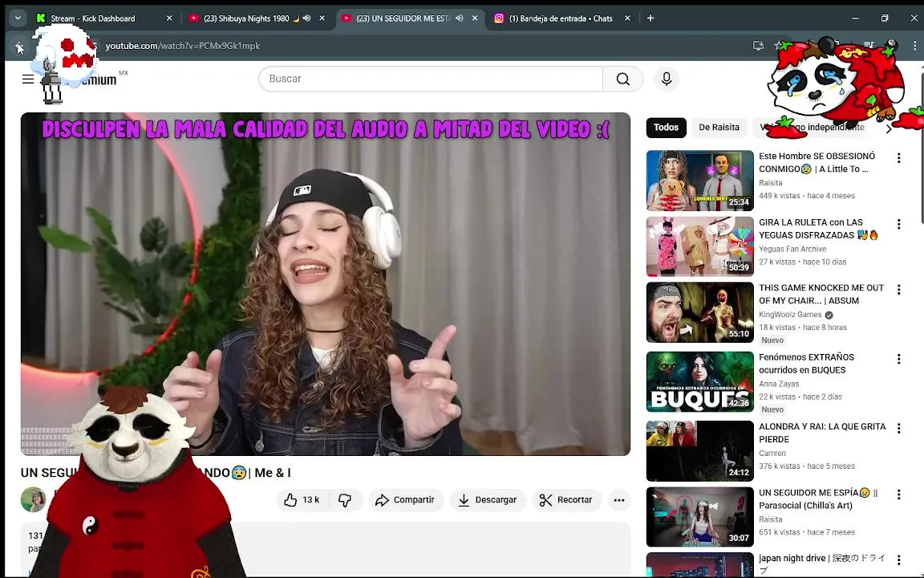924x578 pixels.
Task: Open the media control playlist icon
Action: click(869, 45)
